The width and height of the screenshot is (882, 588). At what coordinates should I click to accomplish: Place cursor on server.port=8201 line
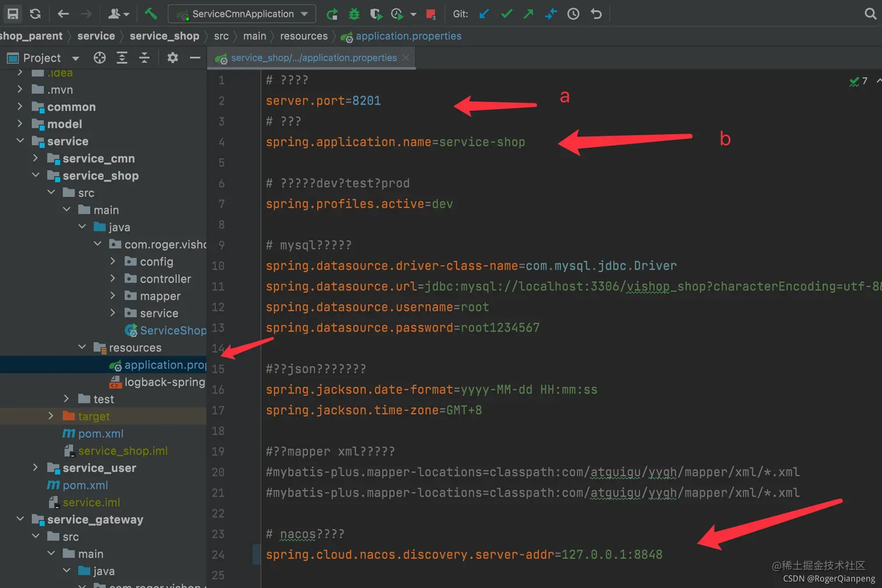click(x=323, y=100)
